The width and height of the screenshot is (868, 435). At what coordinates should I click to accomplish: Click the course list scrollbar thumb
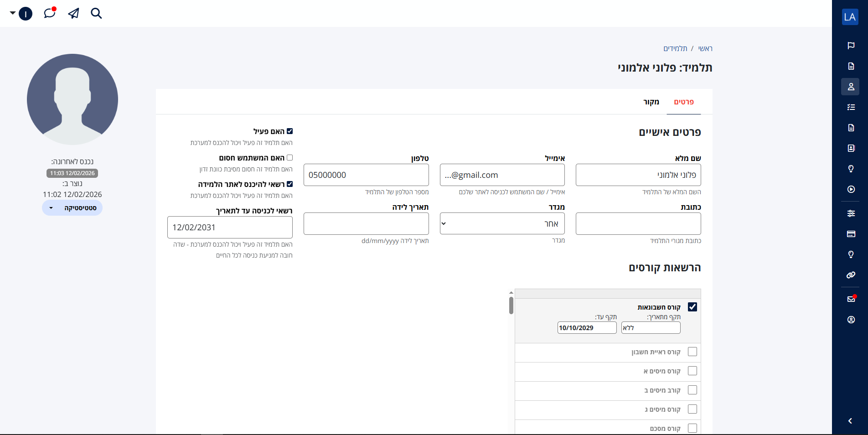pos(511,306)
